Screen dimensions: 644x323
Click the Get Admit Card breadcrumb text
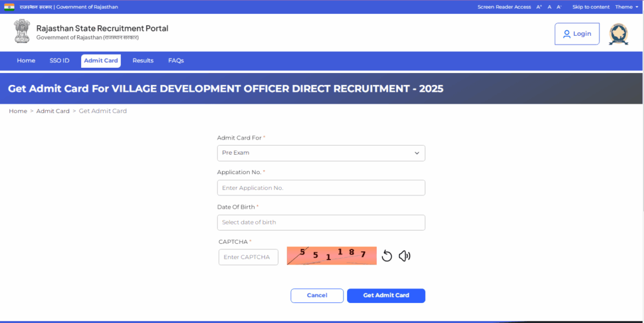tap(103, 111)
